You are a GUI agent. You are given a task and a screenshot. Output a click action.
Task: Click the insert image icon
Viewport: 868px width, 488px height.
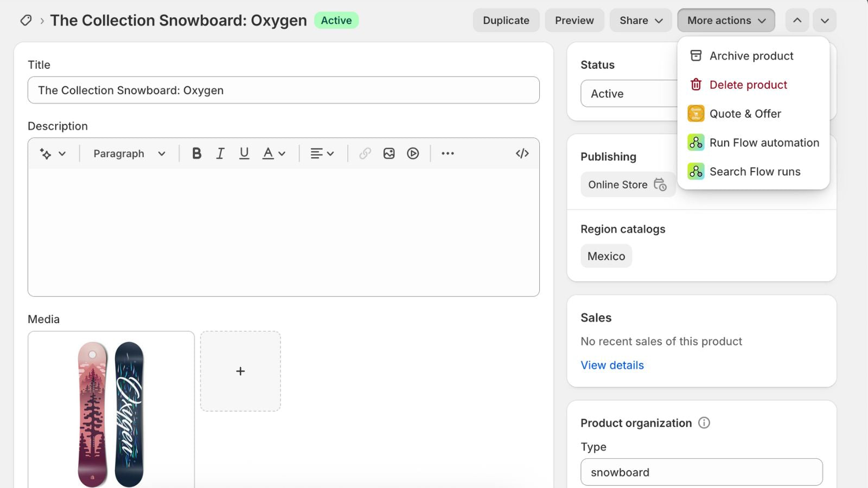(389, 153)
